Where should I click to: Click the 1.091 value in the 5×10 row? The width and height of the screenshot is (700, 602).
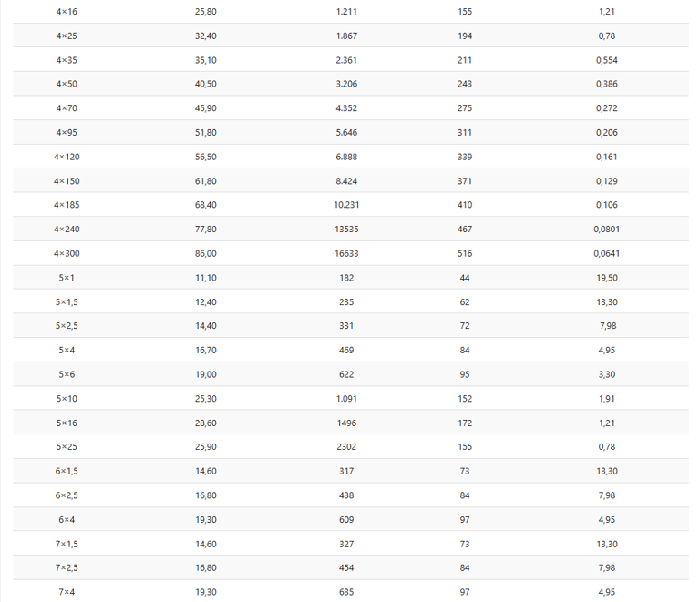coord(346,398)
